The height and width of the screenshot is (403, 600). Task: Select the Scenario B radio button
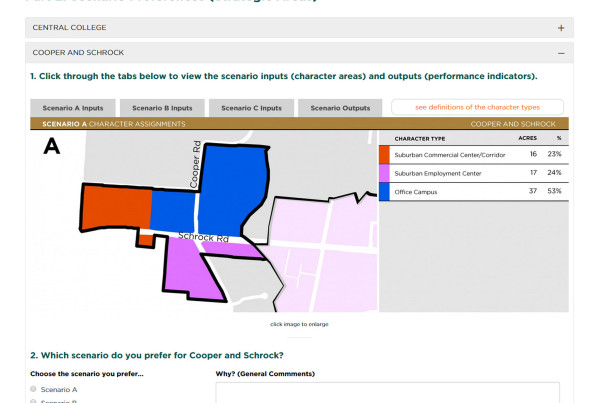33,401
